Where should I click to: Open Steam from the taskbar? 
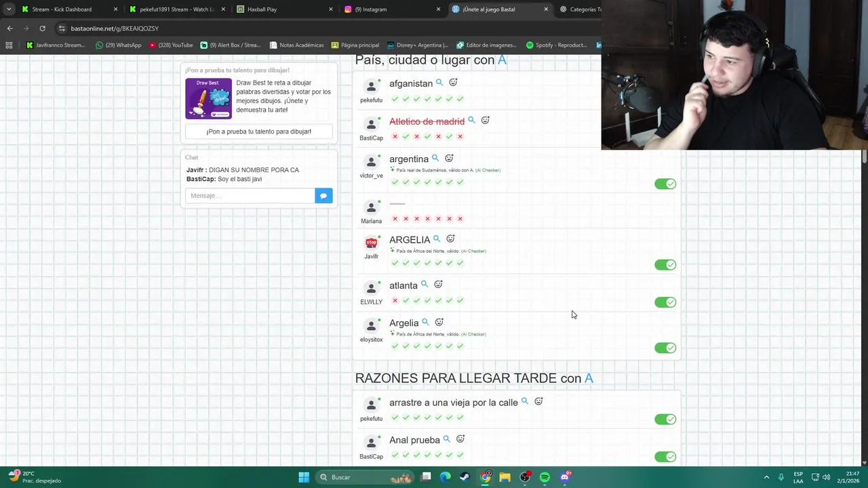(465, 477)
